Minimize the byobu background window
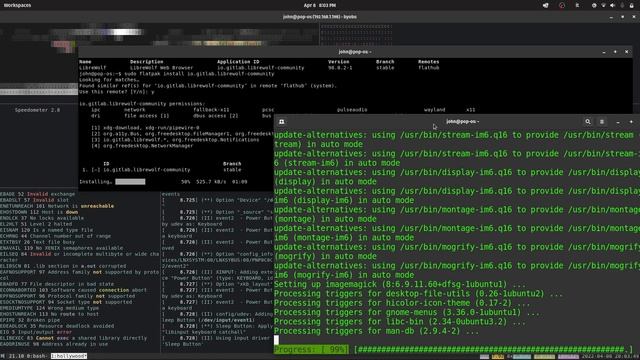The image size is (640, 360). tap(611, 17)
